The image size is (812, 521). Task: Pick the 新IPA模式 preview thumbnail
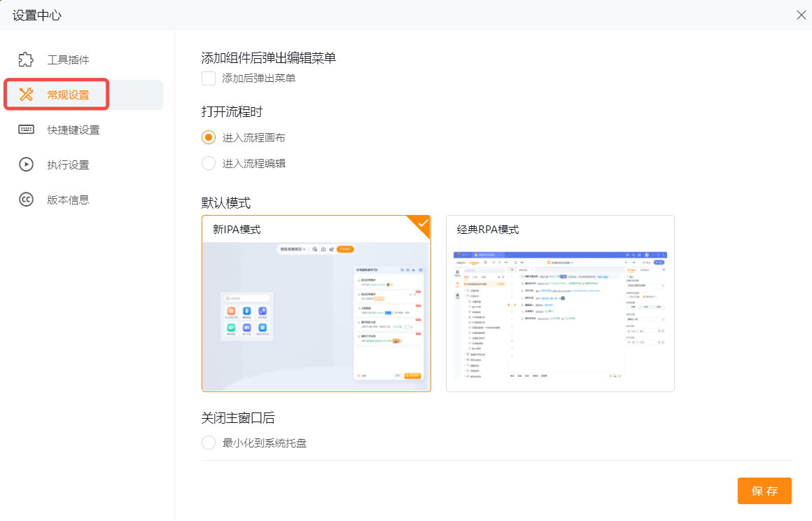[x=316, y=317]
